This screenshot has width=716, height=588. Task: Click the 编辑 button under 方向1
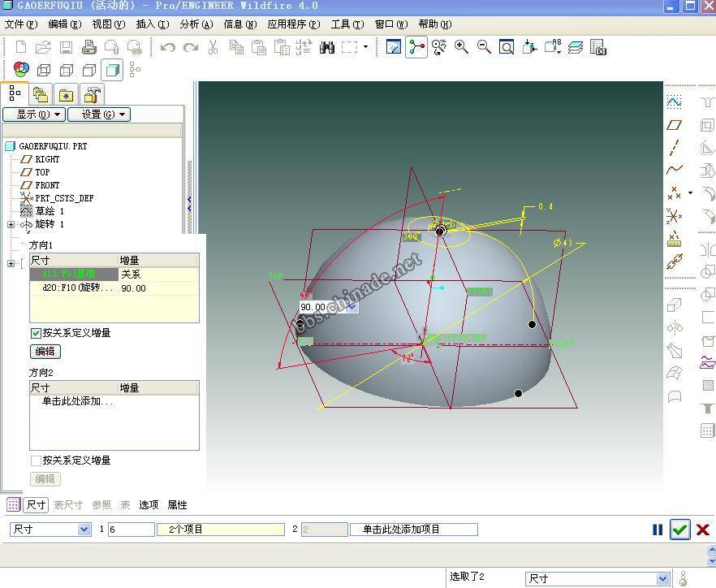(45, 352)
